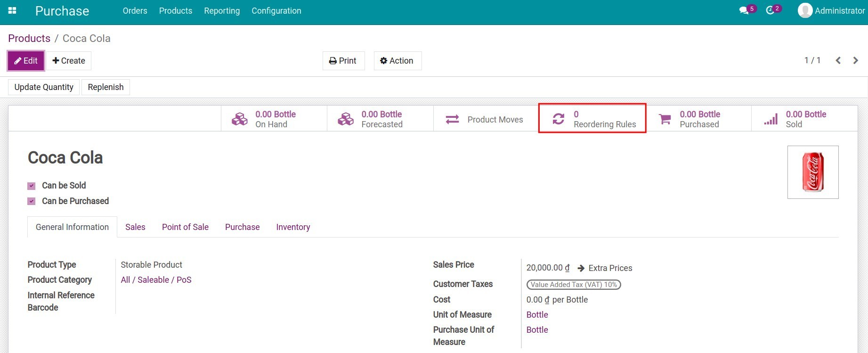The height and width of the screenshot is (353, 868).
Task: Click the 0.00 ₫ per Bottle cost value
Action: point(557,300)
